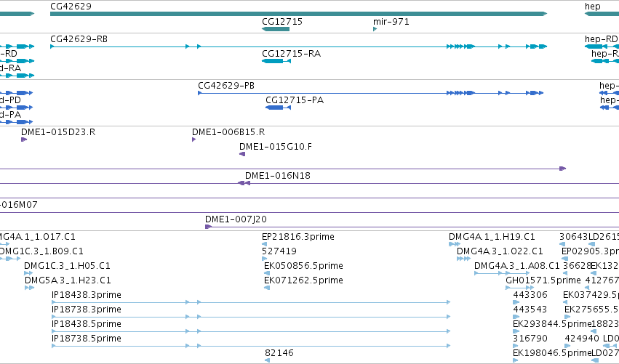
Task: Click the CG12715-RA transcript glyph
Action: (276, 61)
